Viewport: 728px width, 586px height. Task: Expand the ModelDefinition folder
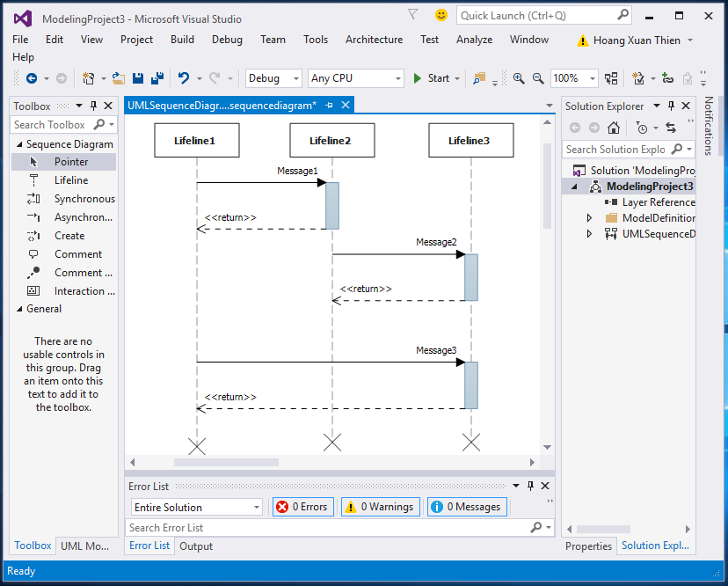pyautogui.click(x=590, y=217)
